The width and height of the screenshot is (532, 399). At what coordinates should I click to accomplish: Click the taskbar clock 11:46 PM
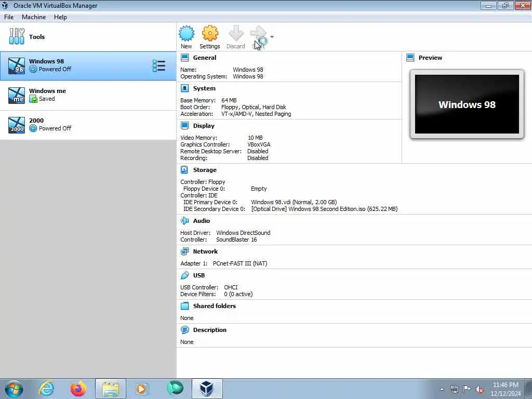[x=506, y=385]
